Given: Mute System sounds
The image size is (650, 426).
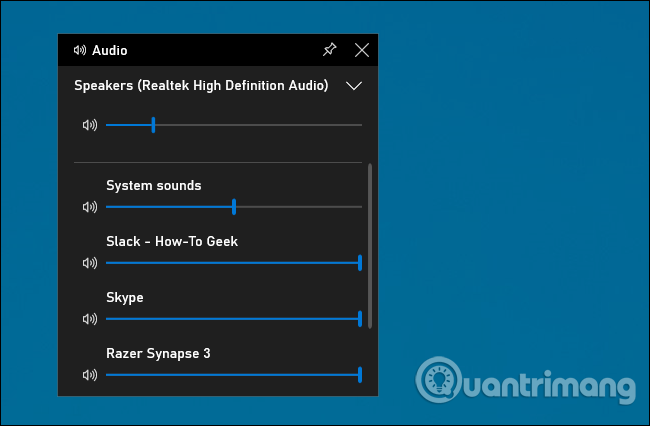Looking at the screenshot, I should point(90,207).
